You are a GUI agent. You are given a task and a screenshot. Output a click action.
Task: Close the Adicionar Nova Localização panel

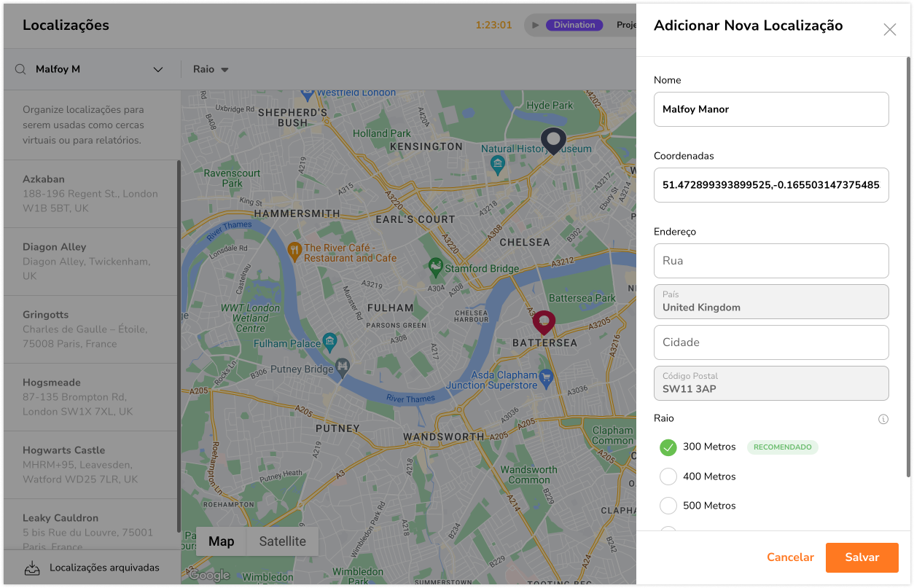tap(889, 30)
